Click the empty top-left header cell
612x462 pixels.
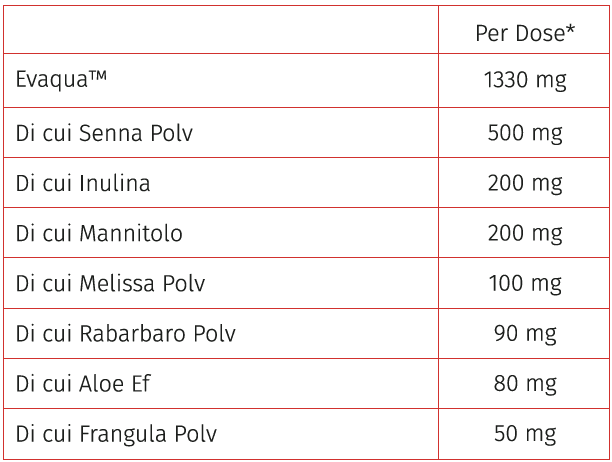[220, 30]
